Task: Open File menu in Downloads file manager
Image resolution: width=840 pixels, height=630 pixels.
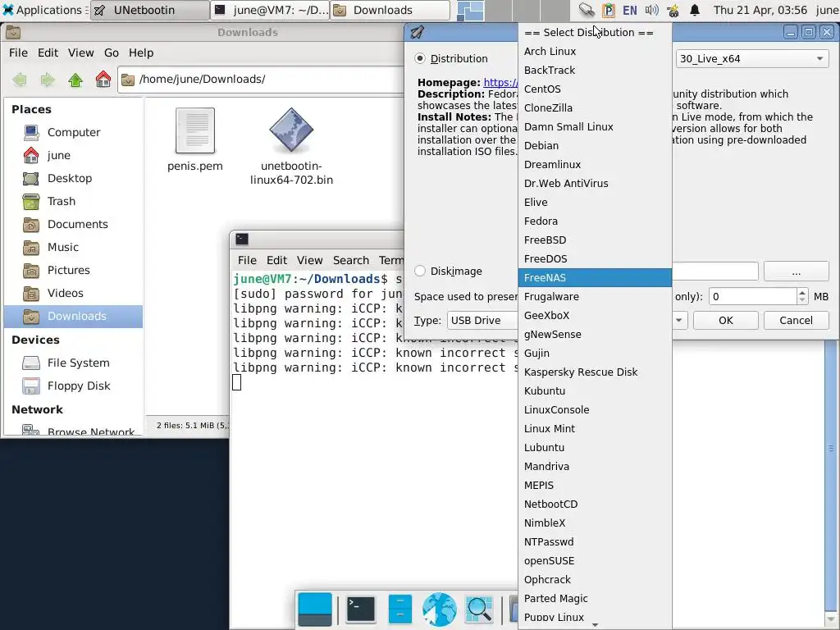Action: point(18,52)
